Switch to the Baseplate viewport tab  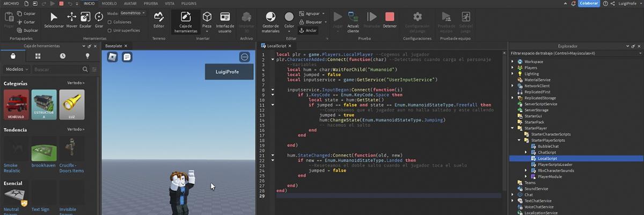(x=114, y=46)
